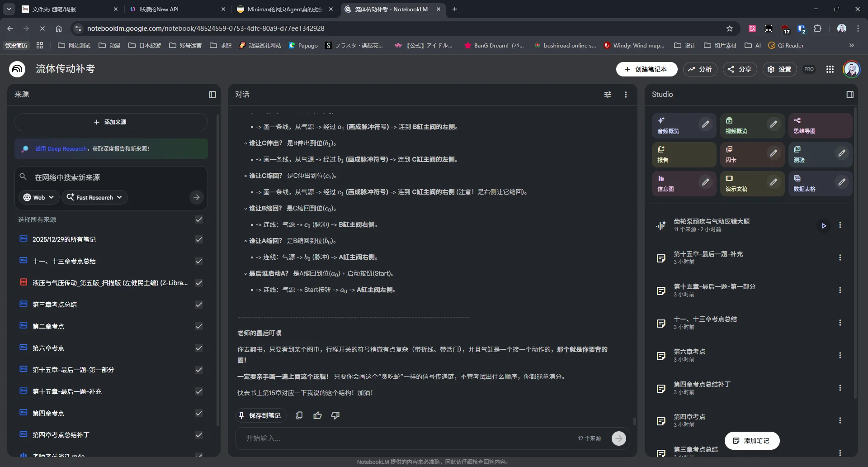868x467 pixels.
Task: Deselect the 2025/12/29的所有笔记 source
Action: tap(199, 239)
